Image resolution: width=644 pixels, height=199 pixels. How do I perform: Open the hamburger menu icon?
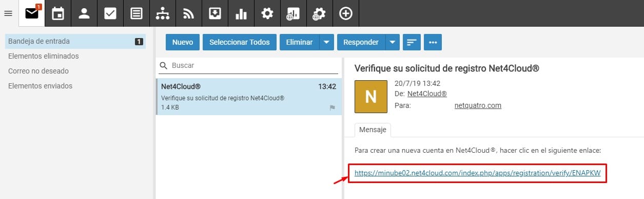click(8, 13)
